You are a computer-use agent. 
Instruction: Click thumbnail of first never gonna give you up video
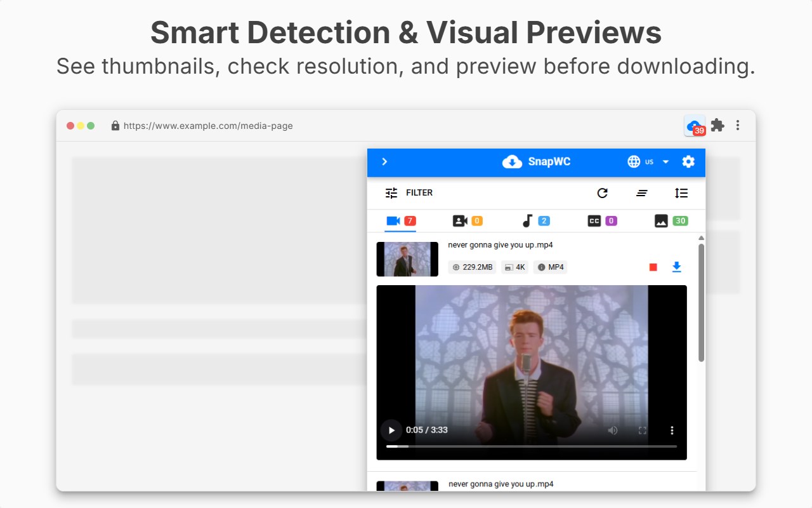(x=407, y=259)
